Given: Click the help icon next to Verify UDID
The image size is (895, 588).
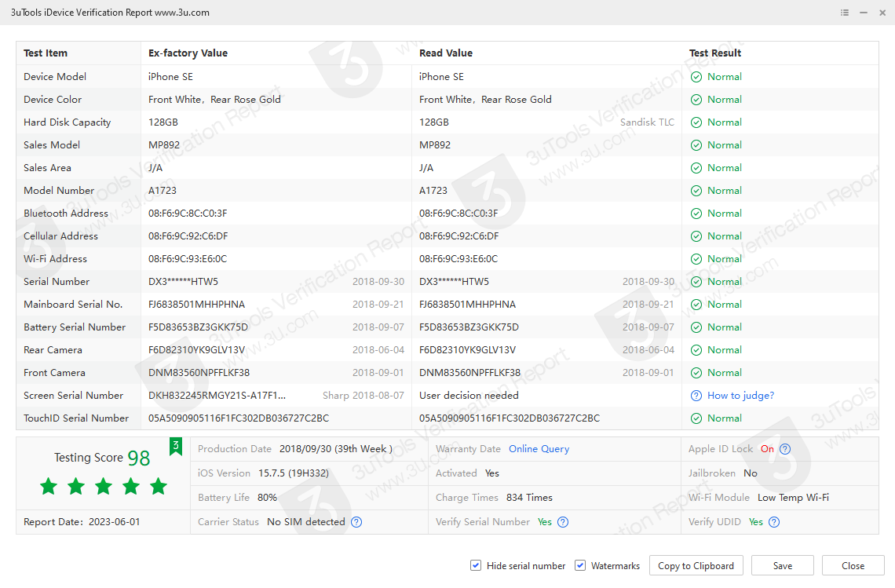Looking at the screenshot, I should click(774, 521).
